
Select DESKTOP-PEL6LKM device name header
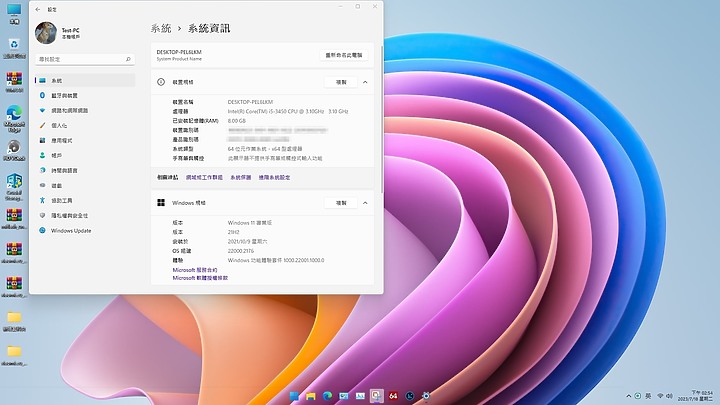179,52
